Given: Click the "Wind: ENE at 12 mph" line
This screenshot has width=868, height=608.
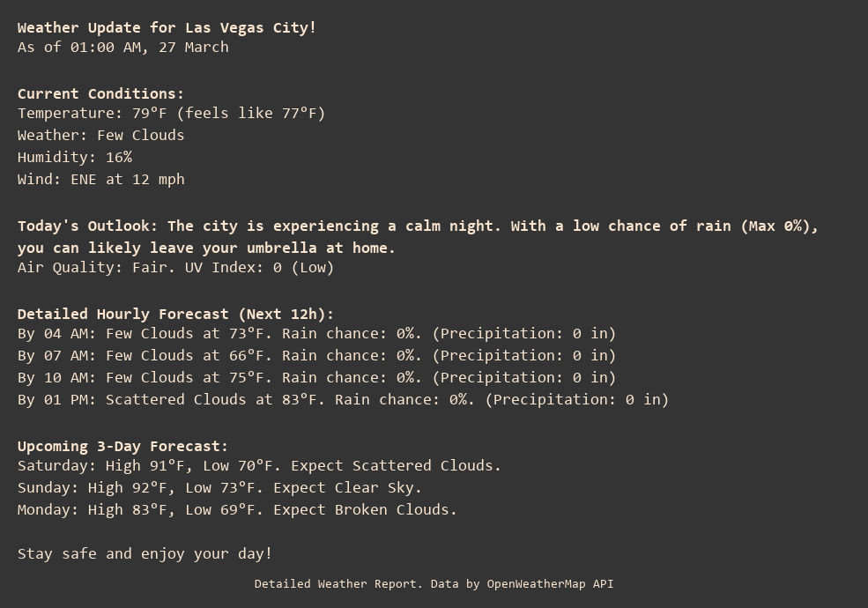Looking at the screenshot, I should click(x=100, y=179).
